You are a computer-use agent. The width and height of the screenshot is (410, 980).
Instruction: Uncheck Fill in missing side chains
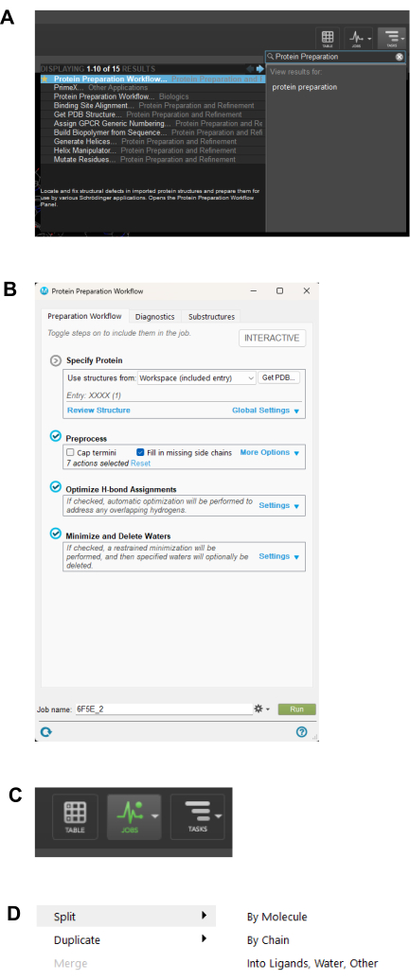(140, 452)
